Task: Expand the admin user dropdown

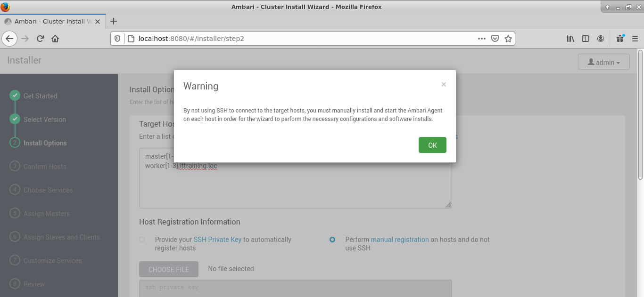Action: click(603, 62)
